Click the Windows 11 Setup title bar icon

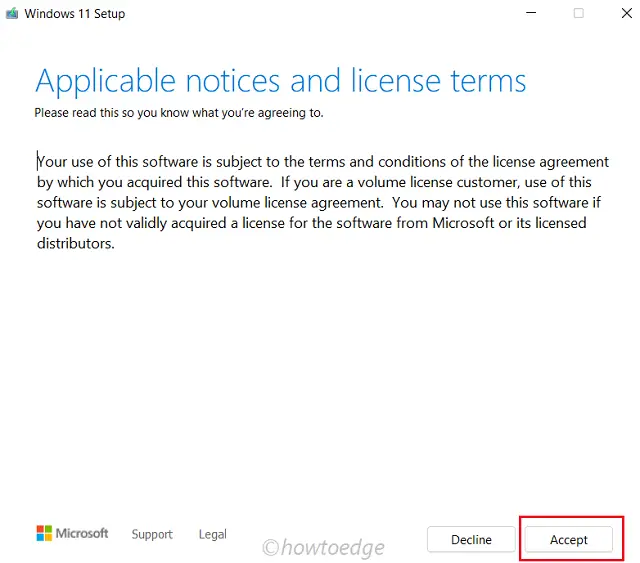click(x=12, y=14)
